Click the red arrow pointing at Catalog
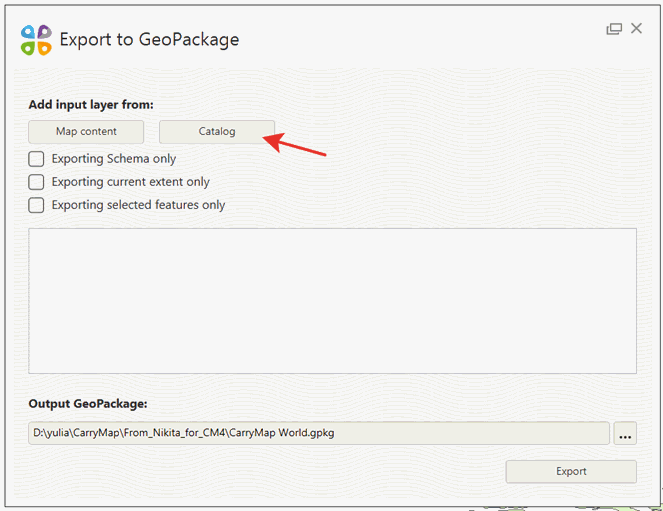This screenshot has width=663, height=511. click(x=294, y=145)
